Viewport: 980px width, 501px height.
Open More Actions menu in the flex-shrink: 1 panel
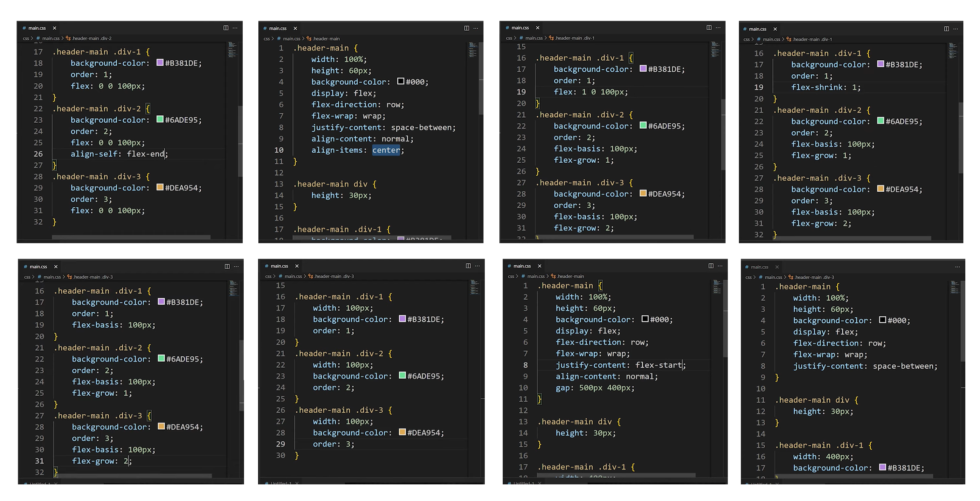955,29
